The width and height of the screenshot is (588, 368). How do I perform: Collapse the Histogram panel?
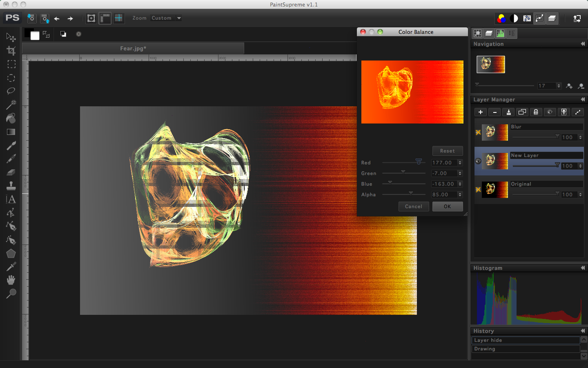pos(583,268)
